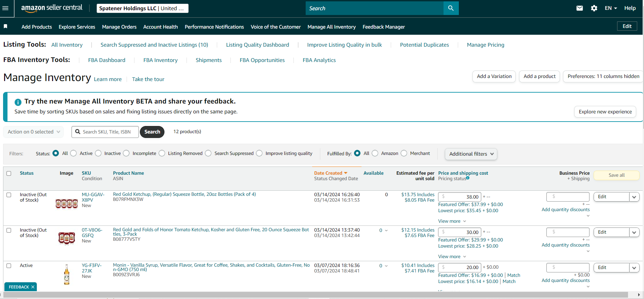The height and width of the screenshot is (299, 644).
Task: Click the Spatener Holdings LLC account switcher
Action: click(x=143, y=9)
